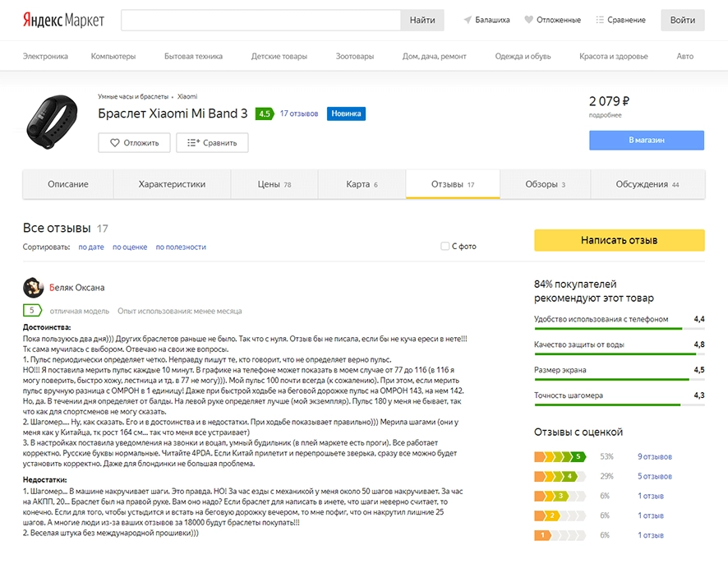Open Беляк Оксана's avatar picture
The image size is (728, 564).
[33, 288]
